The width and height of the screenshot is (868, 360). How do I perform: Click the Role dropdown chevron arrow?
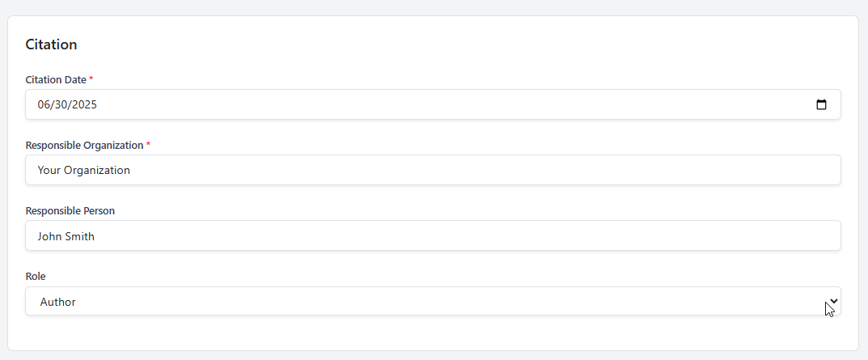coord(834,301)
